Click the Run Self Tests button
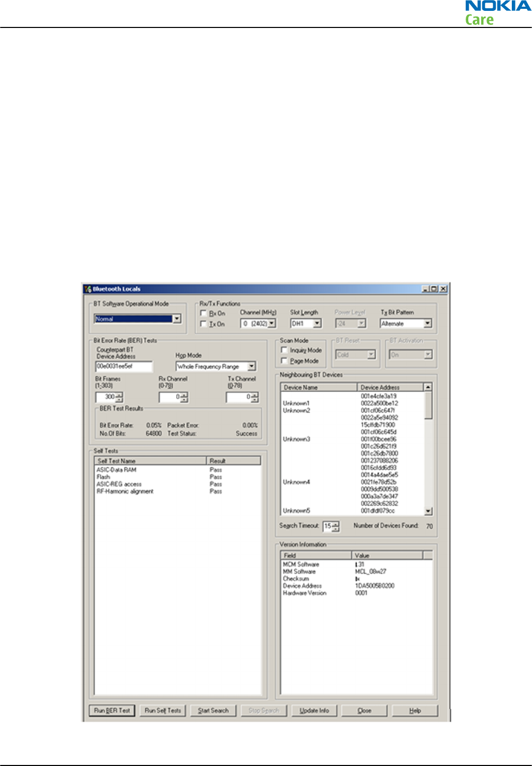Screen dimensions: 532x766 163,711
